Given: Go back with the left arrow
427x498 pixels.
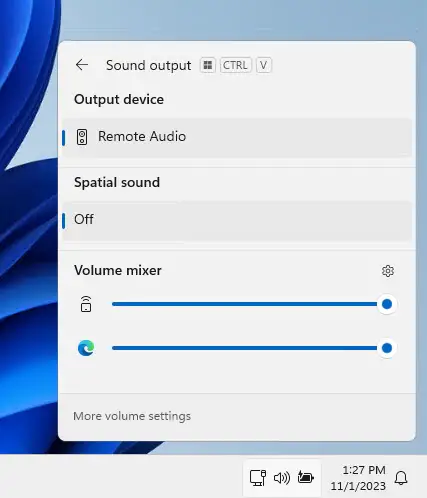Looking at the screenshot, I should pos(82,65).
